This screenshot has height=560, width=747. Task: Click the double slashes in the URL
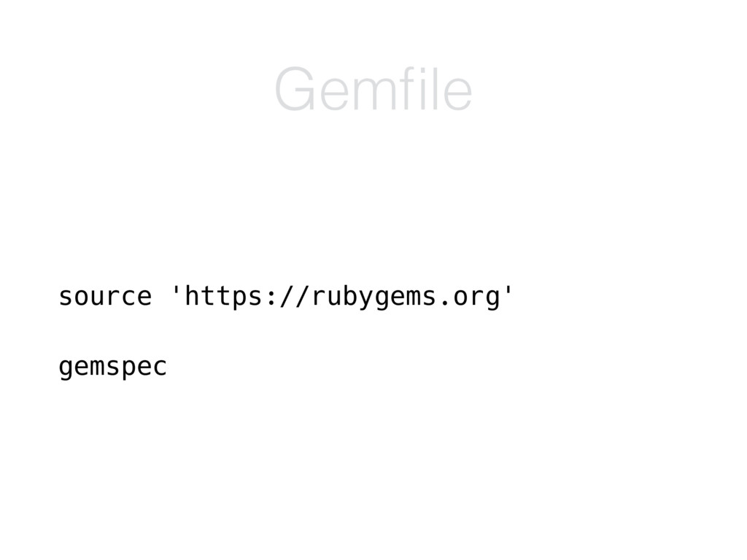pyautogui.click(x=293, y=296)
